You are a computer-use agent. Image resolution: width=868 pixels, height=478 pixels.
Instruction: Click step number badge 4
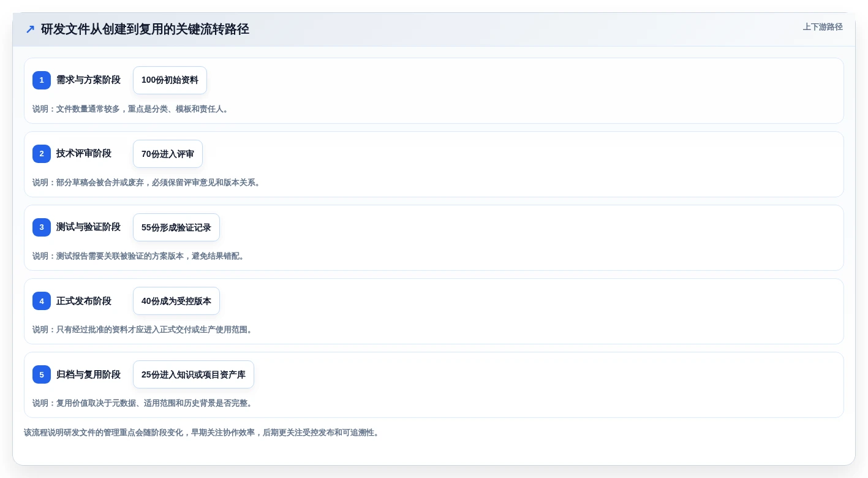pos(42,301)
